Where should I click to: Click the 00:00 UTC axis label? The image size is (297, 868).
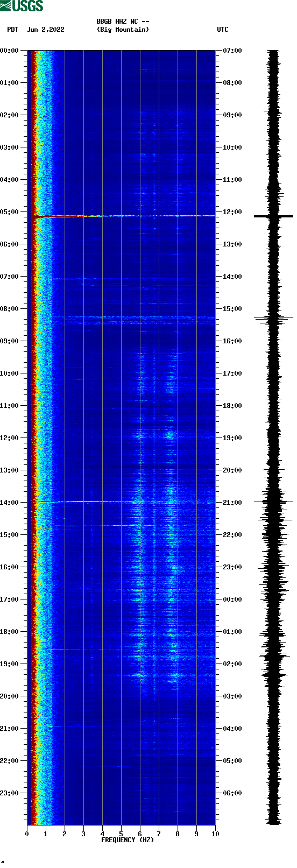[232, 599]
